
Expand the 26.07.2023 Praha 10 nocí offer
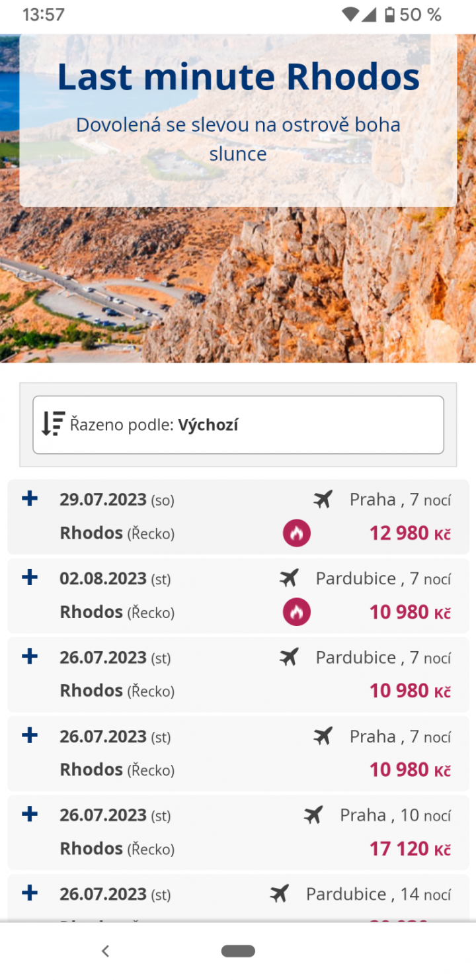[x=30, y=814]
